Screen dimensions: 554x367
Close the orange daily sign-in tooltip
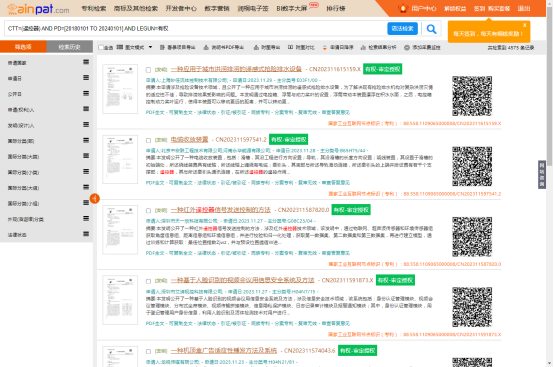(525, 25)
